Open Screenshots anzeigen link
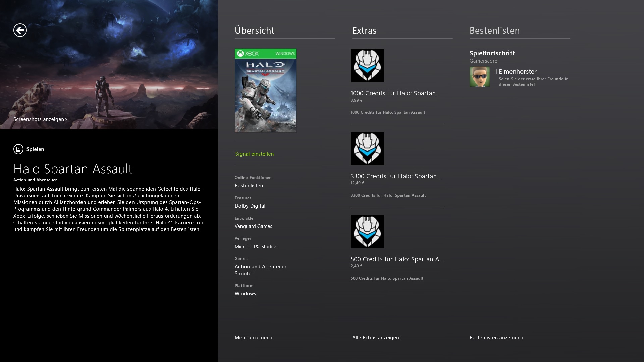 pyautogui.click(x=40, y=119)
